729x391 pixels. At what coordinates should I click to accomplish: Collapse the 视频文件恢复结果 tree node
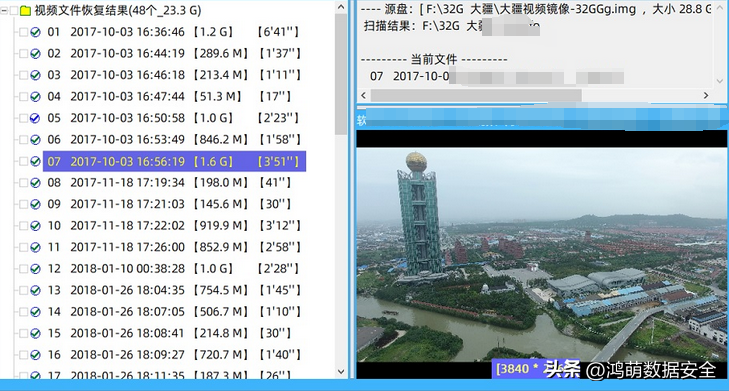[x=4, y=10]
